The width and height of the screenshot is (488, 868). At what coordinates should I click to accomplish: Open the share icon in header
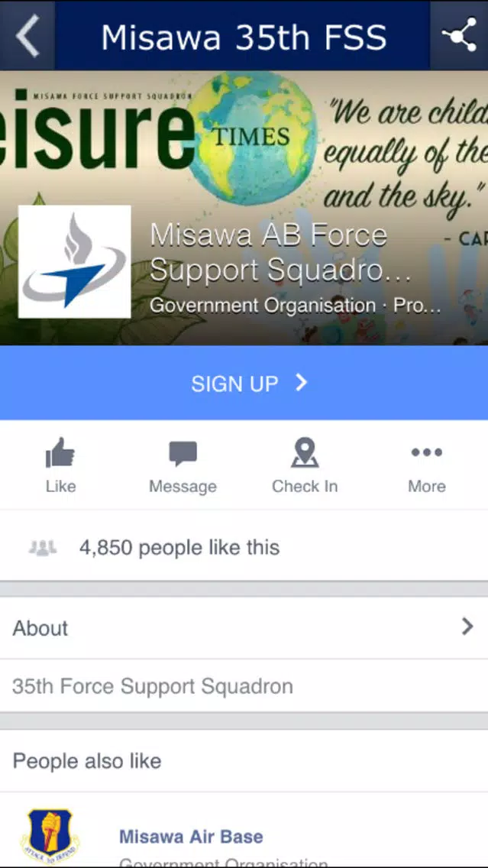(459, 35)
